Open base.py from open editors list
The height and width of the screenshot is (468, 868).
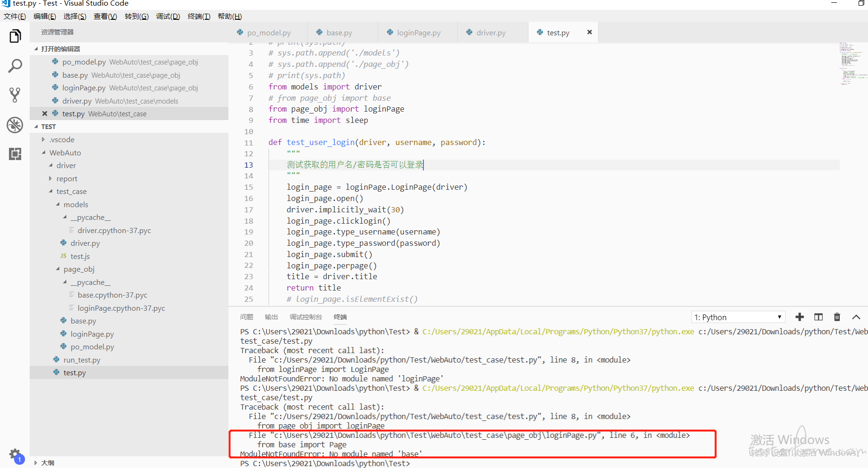tap(129, 75)
